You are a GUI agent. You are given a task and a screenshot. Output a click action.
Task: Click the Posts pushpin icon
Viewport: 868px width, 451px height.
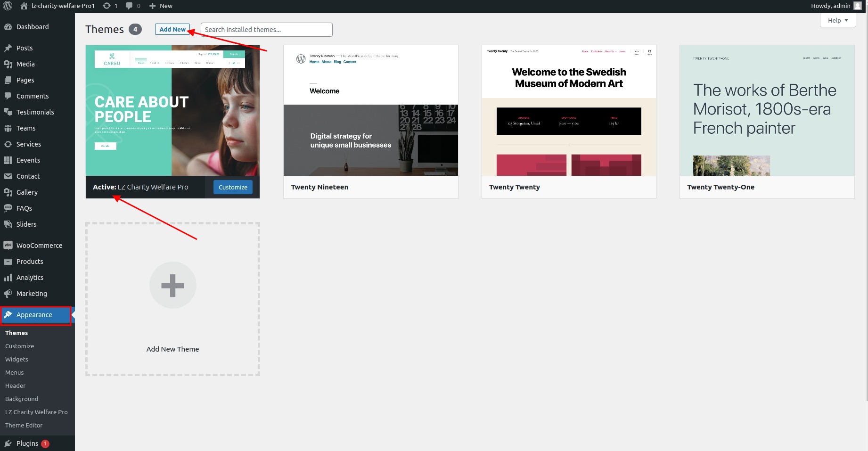click(8, 48)
